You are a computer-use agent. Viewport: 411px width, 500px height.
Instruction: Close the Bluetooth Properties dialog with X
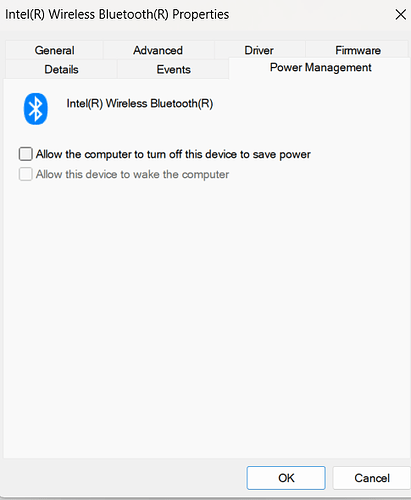[400, 15]
